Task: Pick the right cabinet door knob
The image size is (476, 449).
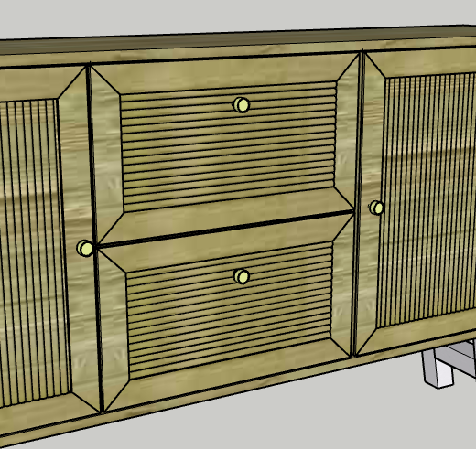Action: click(x=376, y=208)
